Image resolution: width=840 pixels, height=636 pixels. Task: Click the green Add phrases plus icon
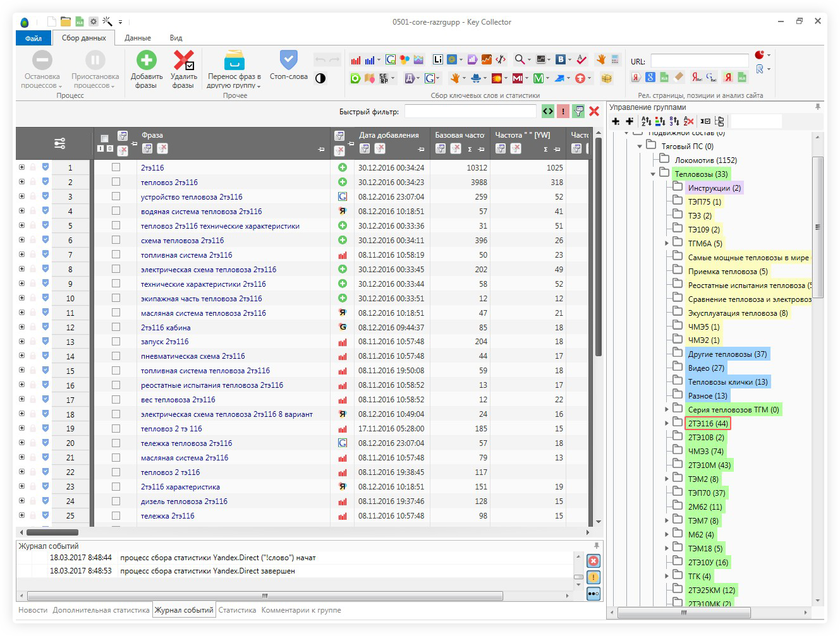[147, 61]
